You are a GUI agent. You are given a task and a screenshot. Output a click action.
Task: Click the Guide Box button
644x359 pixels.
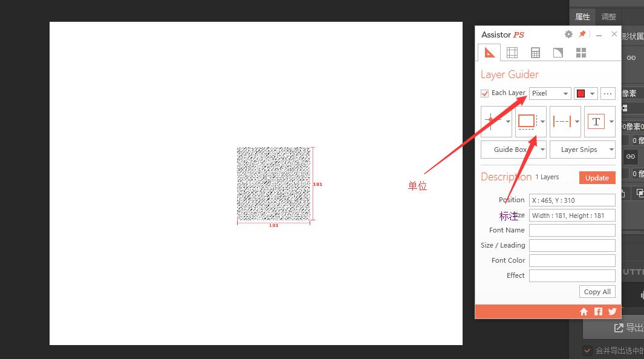(x=510, y=150)
